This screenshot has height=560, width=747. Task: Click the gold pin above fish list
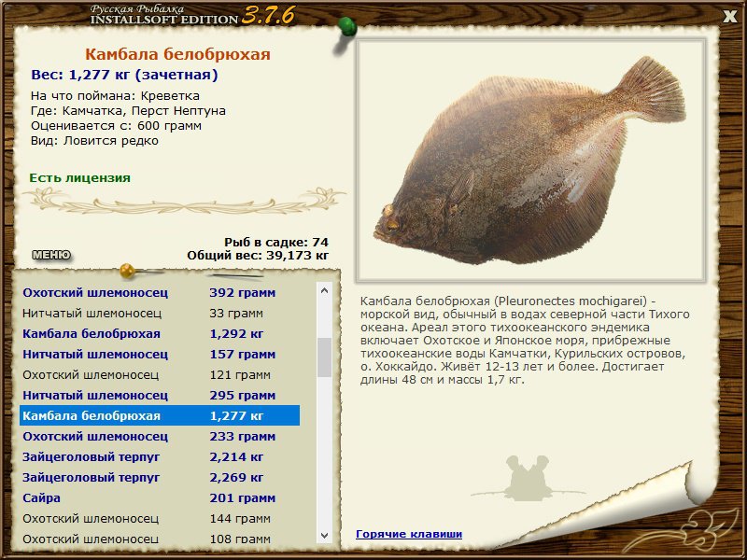click(127, 272)
